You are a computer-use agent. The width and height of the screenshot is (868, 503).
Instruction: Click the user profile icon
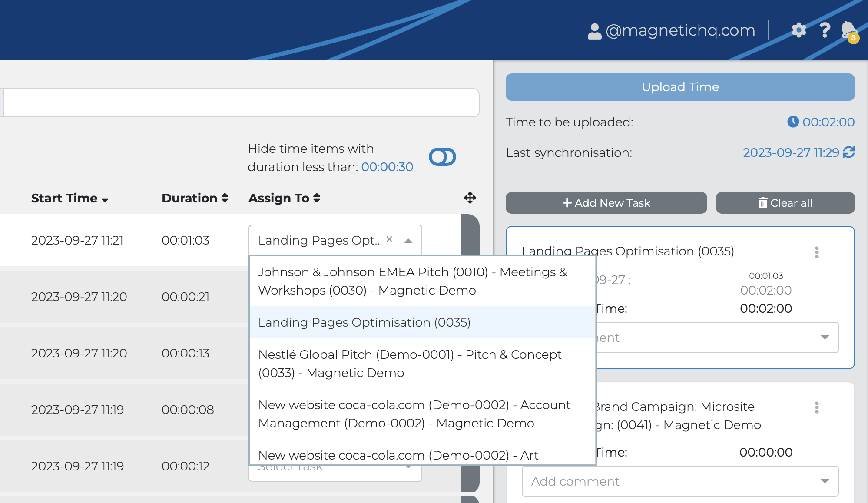(594, 31)
